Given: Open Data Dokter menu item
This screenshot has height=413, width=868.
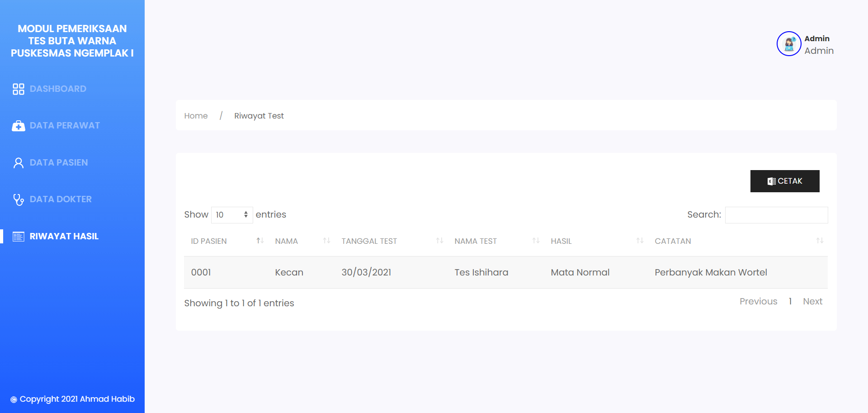Looking at the screenshot, I should [61, 199].
